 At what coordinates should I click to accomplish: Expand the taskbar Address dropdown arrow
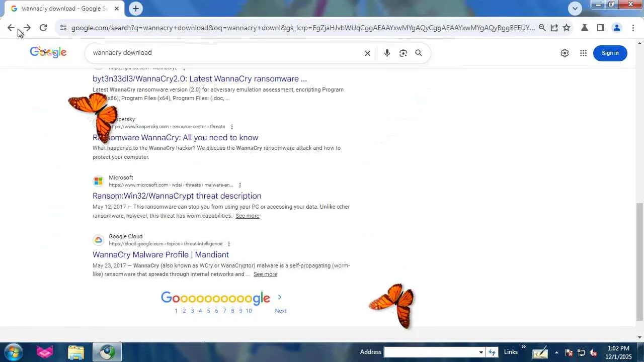tap(481, 352)
